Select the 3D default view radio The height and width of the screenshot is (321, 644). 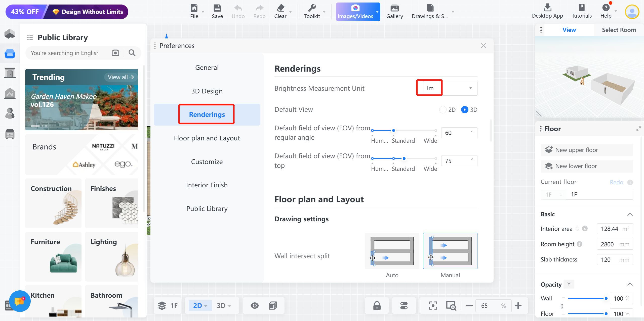click(x=465, y=110)
